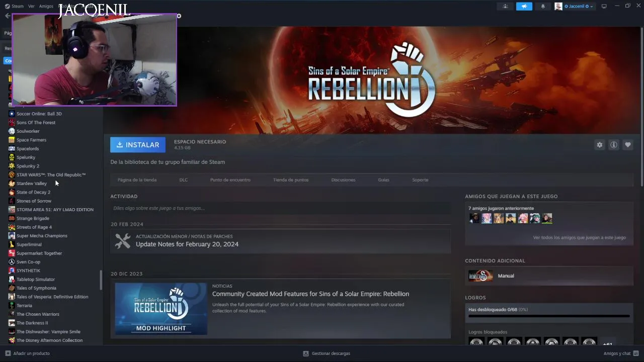Screen dimensions: 644x362
Task: Open the MOD HIGHLIGHT news thumbnail
Action: click(161, 309)
